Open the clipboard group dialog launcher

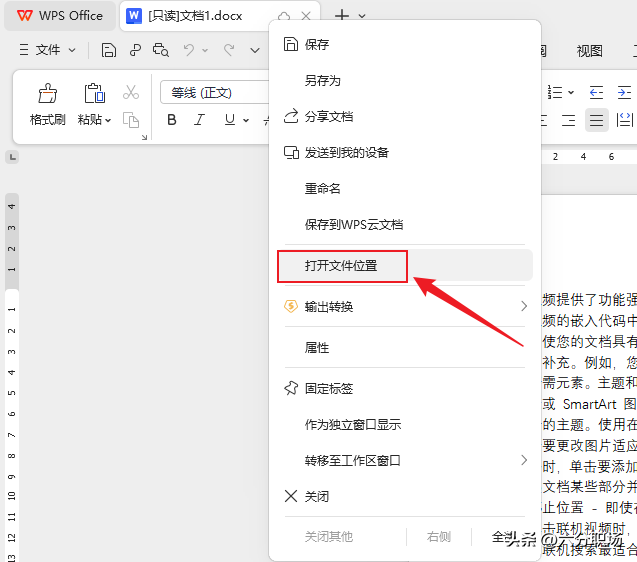(144, 137)
